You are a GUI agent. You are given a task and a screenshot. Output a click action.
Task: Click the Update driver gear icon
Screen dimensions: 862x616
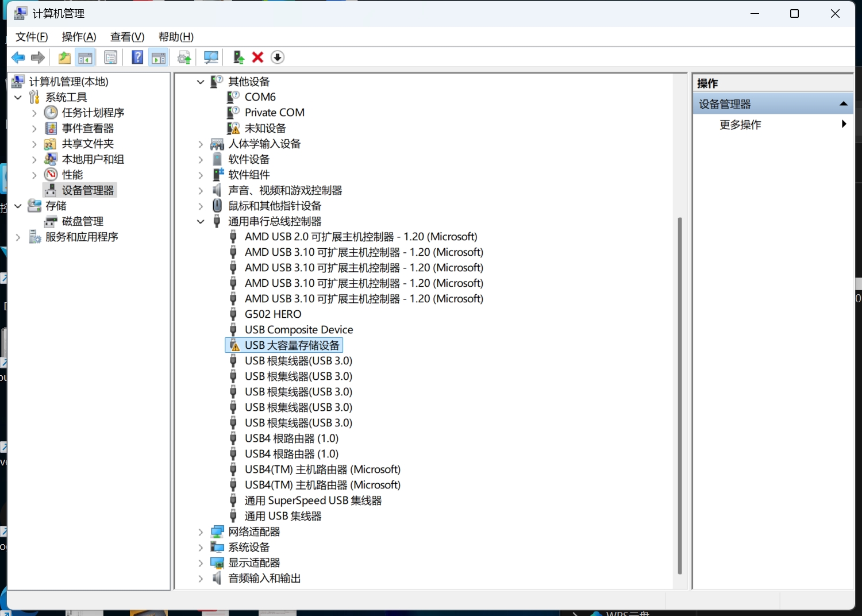click(x=184, y=57)
